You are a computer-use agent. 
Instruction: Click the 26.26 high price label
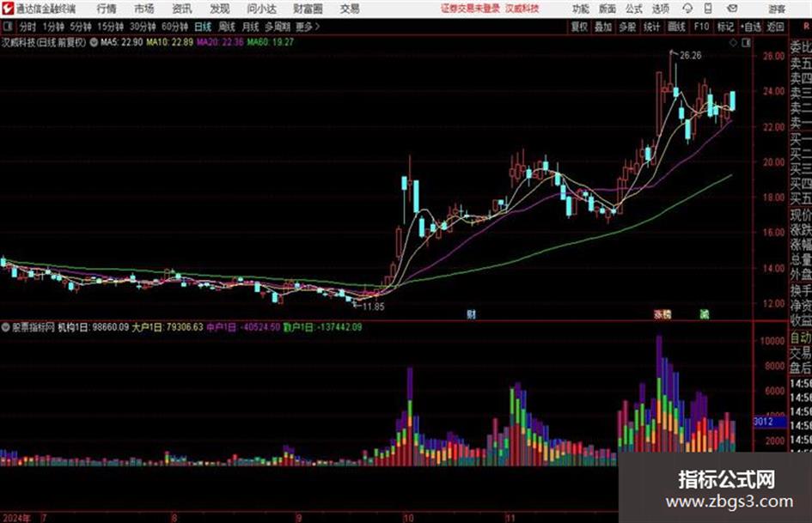[x=691, y=56]
